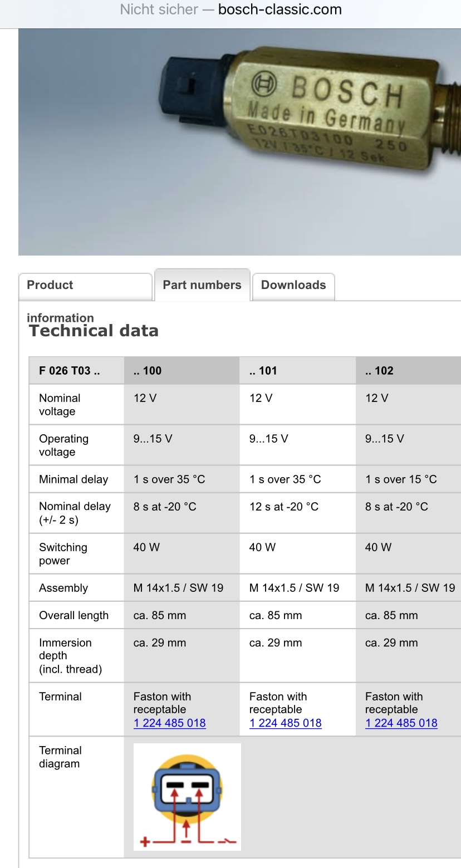
Task: Select 'ca. 29 mm' in column 100
Action: click(160, 643)
